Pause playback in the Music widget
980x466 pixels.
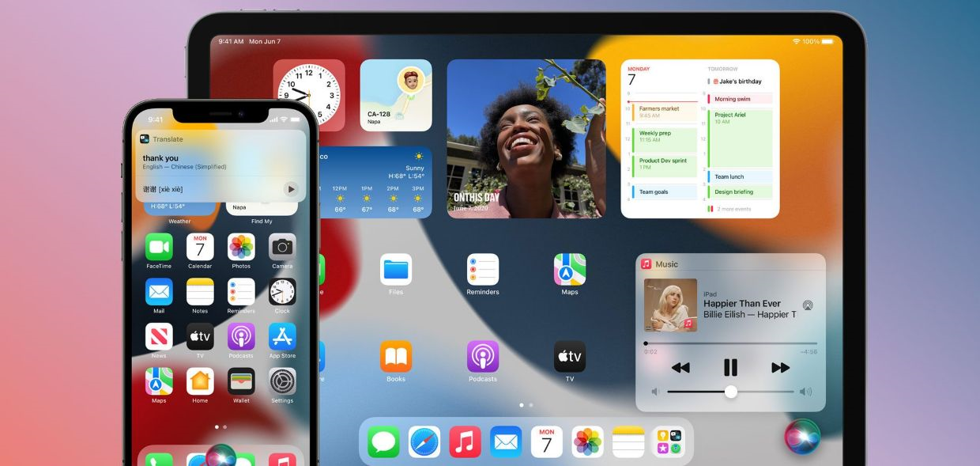730,367
